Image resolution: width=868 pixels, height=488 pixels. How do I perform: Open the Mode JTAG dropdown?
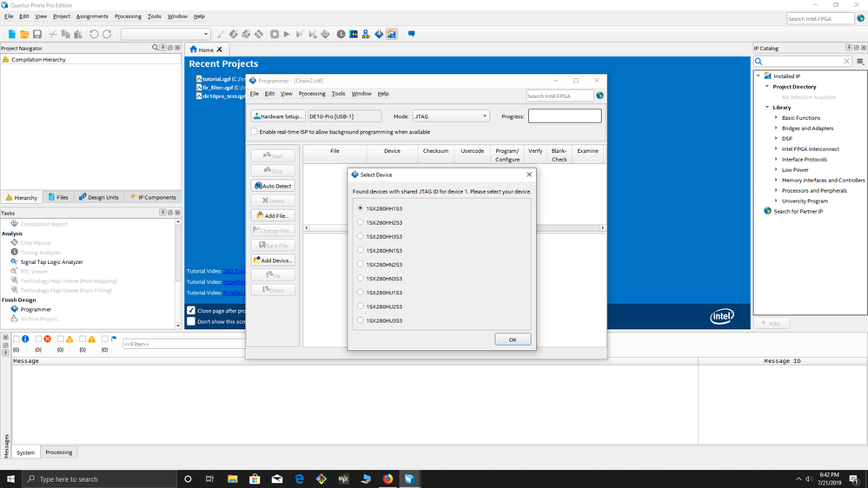pyautogui.click(x=451, y=116)
